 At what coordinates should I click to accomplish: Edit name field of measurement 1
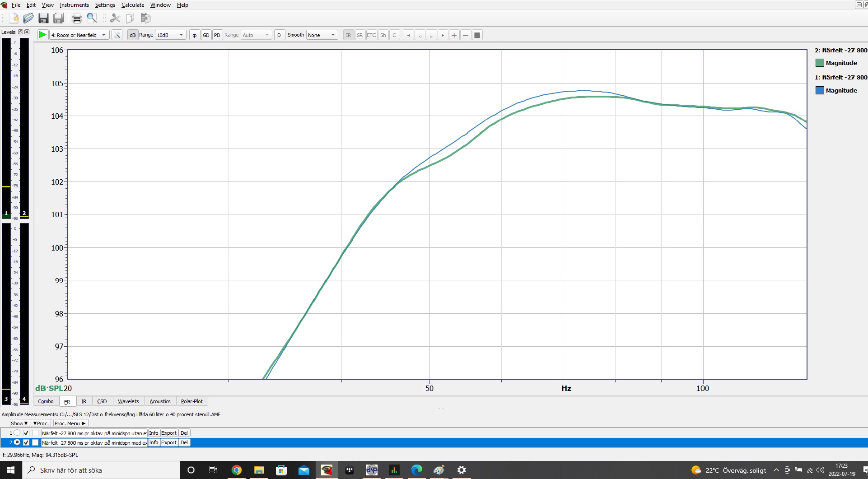(94, 433)
